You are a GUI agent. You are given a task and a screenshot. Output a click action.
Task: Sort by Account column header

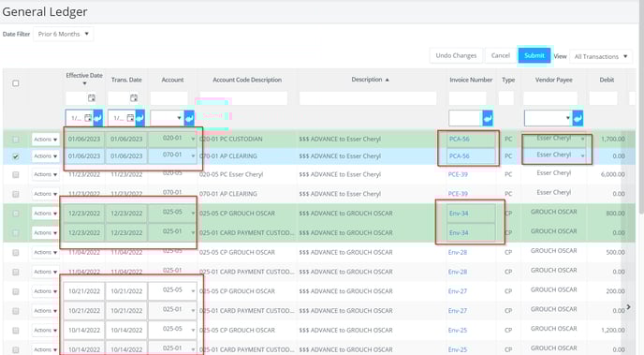point(172,80)
